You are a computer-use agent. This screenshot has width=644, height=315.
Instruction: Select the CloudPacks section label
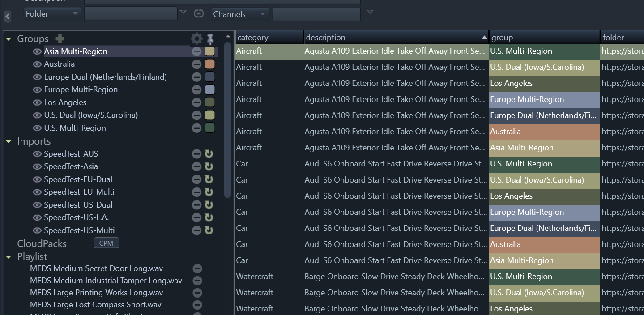[42, 244]
